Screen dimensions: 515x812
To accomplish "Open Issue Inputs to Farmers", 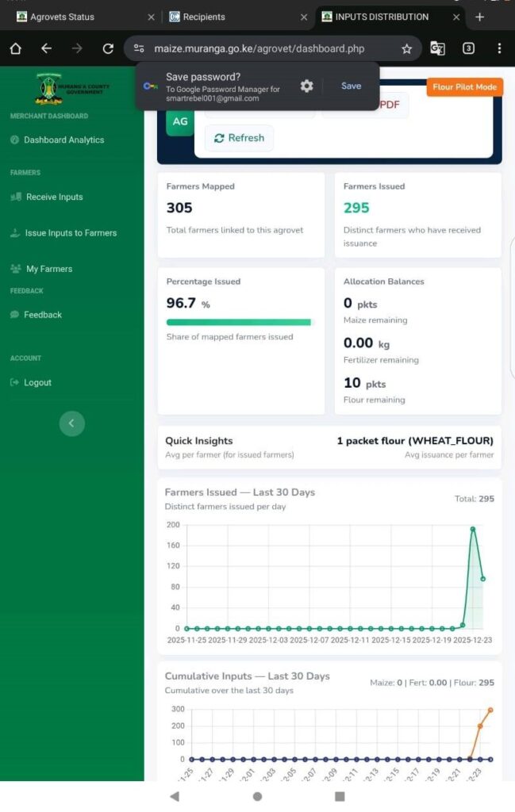I will click(70, 233).
